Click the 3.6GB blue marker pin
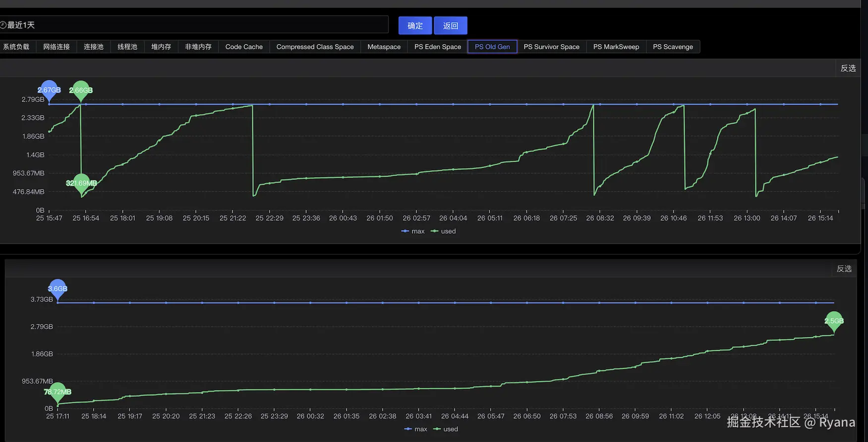The image size is (868, 442). pos(58,289)
